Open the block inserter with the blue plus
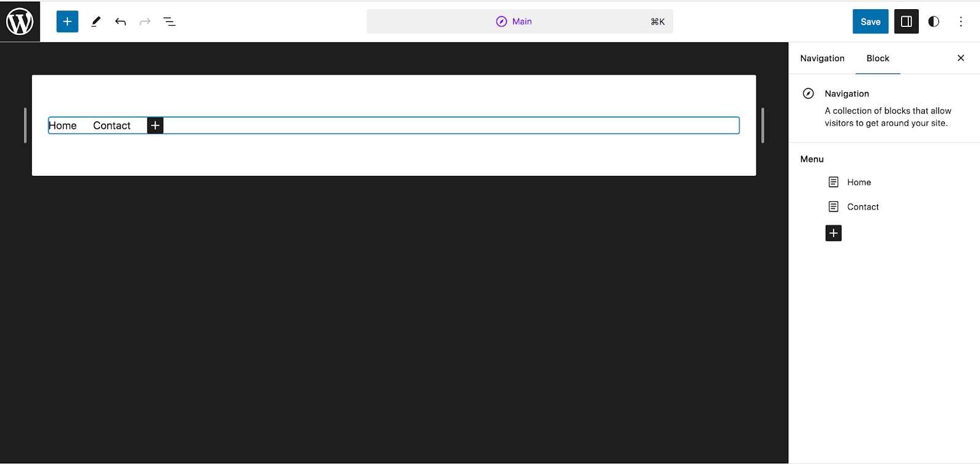980x464 pixels. [67, 21]
